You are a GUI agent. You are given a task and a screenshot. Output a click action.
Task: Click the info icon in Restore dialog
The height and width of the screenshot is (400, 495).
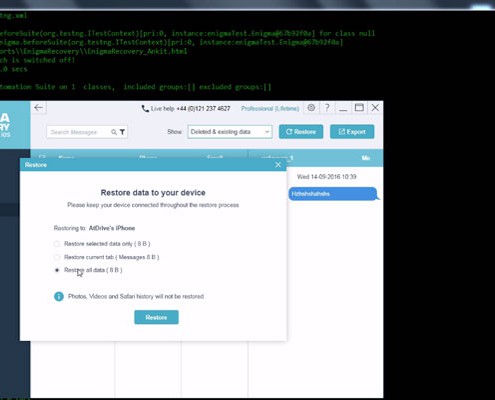pos(59,296)
